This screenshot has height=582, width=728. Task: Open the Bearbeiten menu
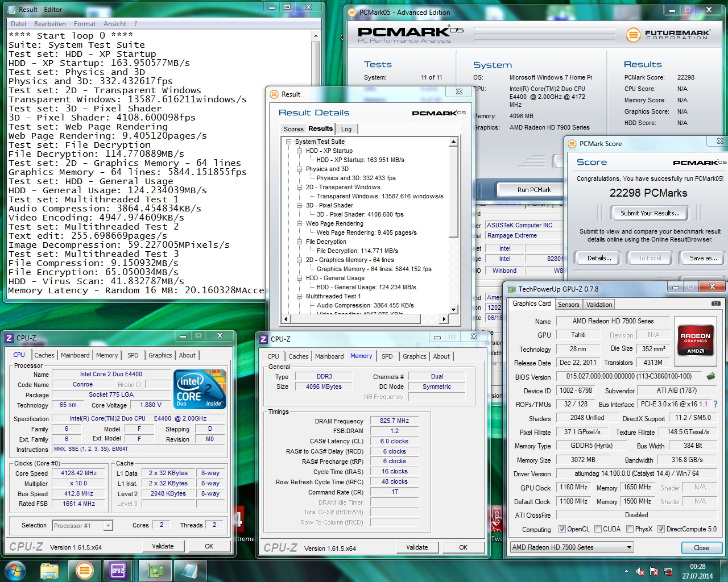point(50,24)
